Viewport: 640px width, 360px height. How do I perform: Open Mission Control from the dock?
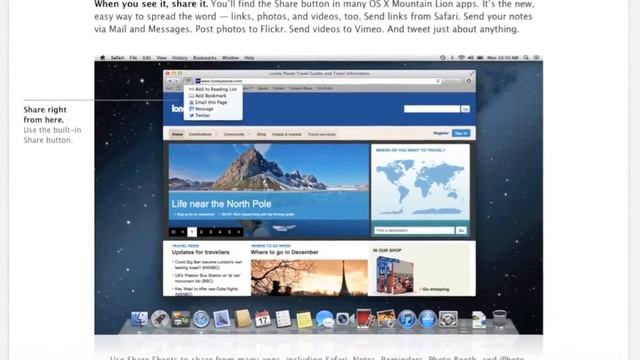180,319
